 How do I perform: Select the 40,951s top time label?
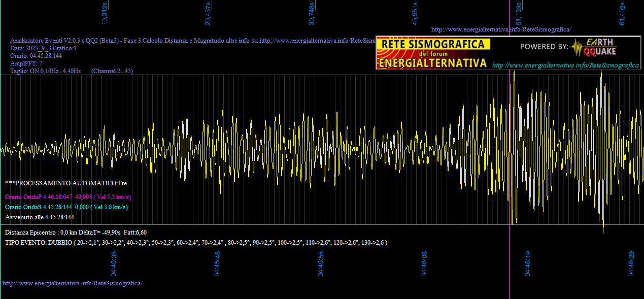[415, 13]
